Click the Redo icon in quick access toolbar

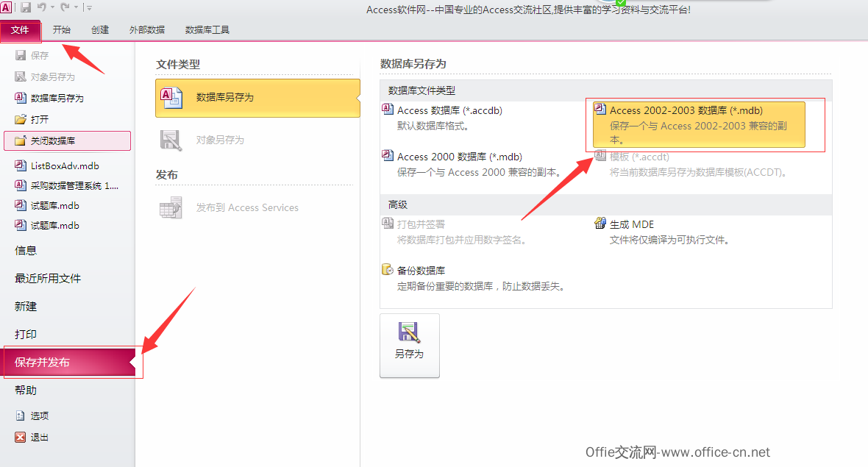pyautogui.click(x=65, y=7)
